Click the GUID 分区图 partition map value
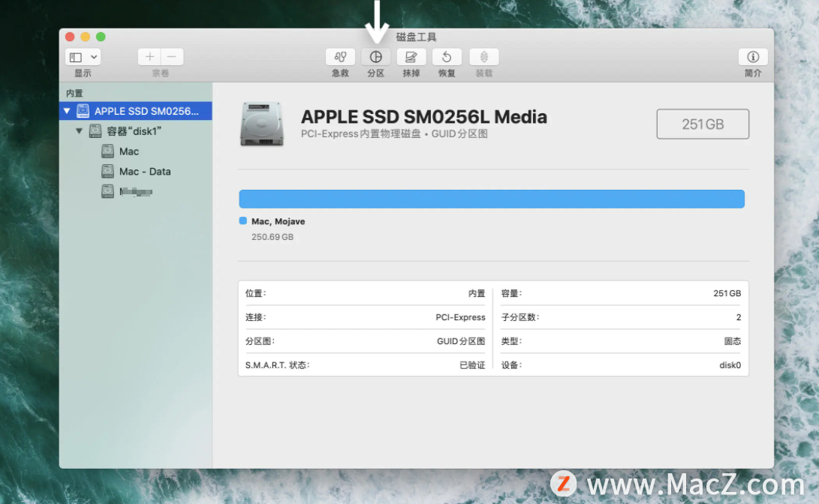This screenshot has width=819, height=504. tap(461, 341)
